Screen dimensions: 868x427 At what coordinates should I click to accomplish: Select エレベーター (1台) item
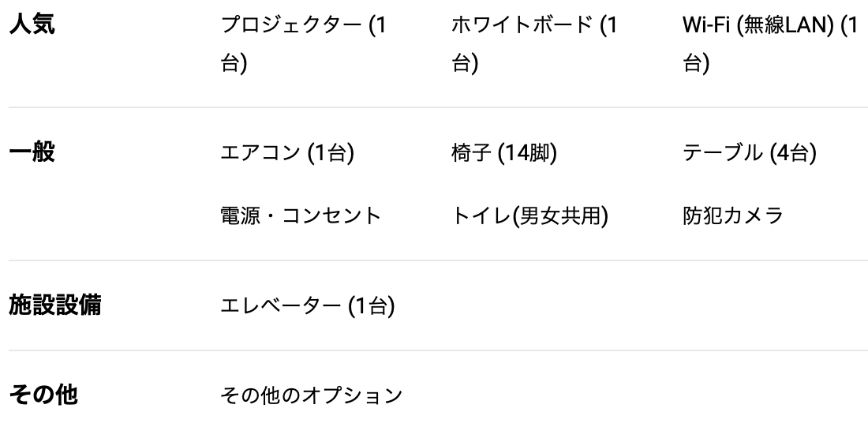308,305
